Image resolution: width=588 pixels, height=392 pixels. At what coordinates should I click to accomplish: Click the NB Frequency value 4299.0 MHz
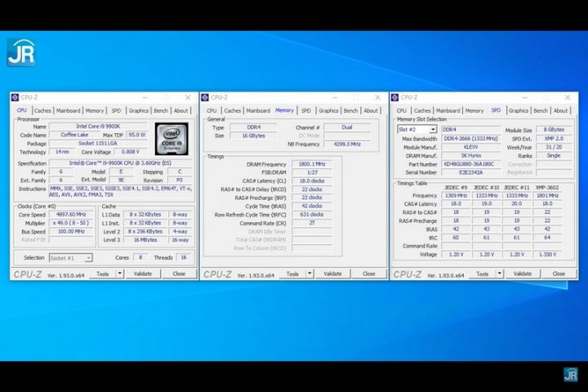coord(347,144)
